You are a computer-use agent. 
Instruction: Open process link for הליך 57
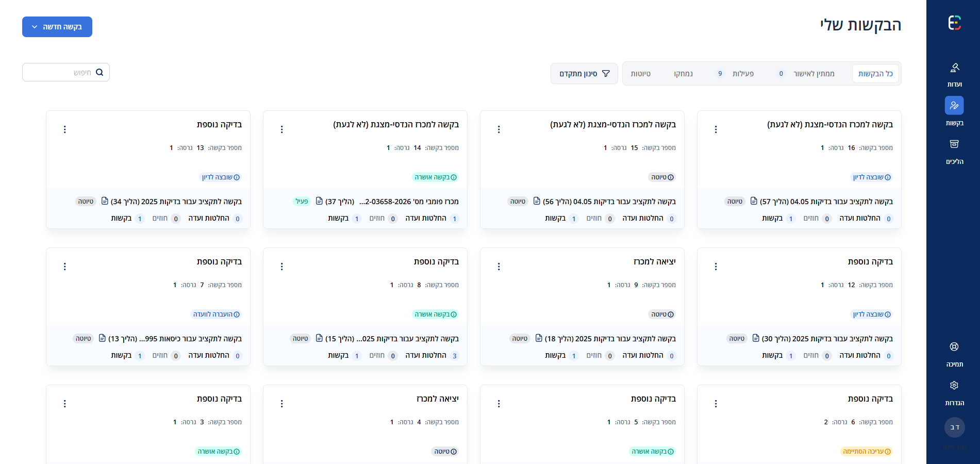click(826, 202)
